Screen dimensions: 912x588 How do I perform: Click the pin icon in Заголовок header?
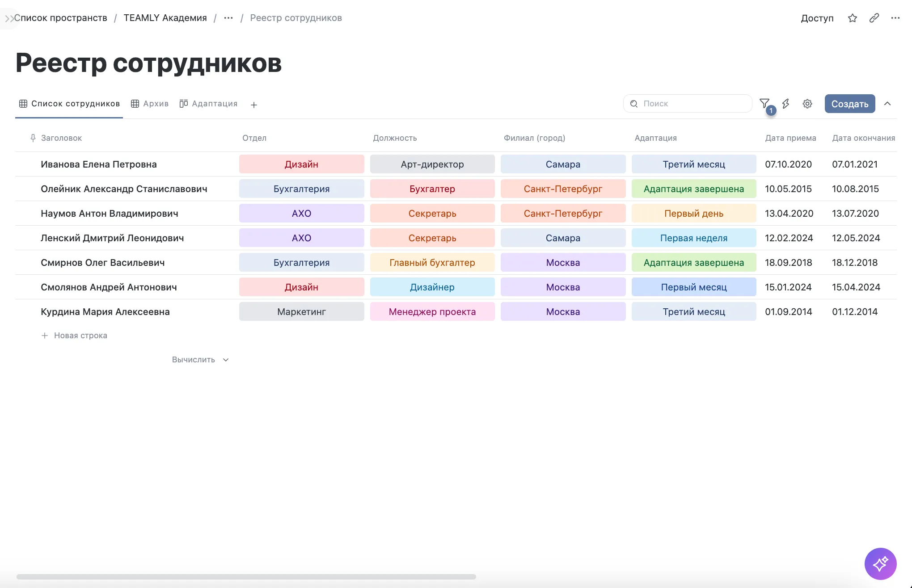click(x=33, y=138)
